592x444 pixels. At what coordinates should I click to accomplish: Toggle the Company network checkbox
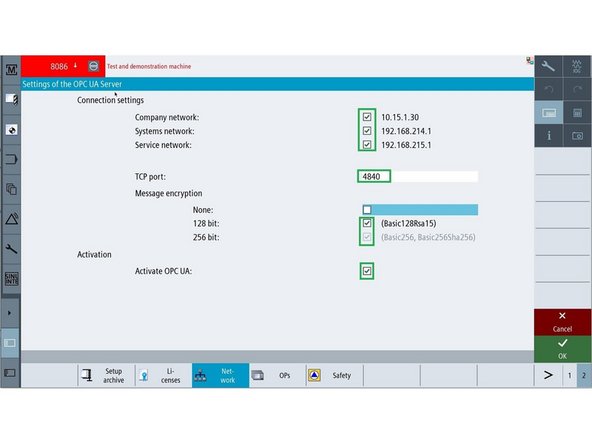pyautogui.click(x=367, y=117)
